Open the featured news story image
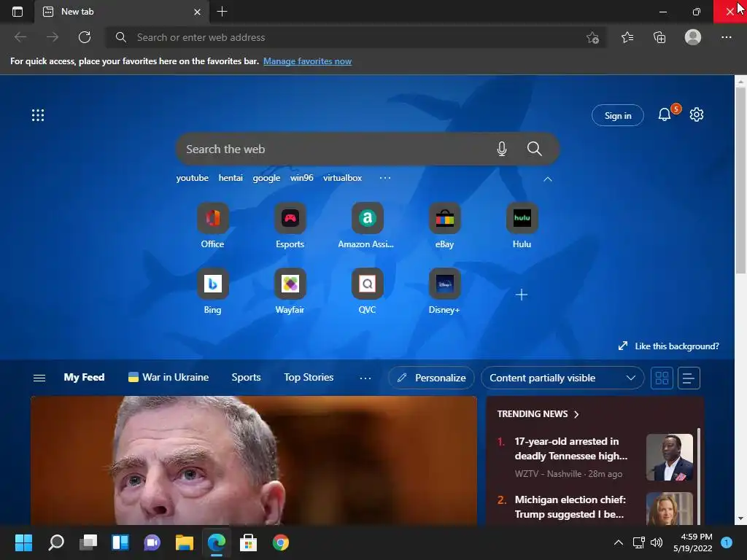Image resolution: width=747 pixels, height=560 pixels. tap(254, 461)
